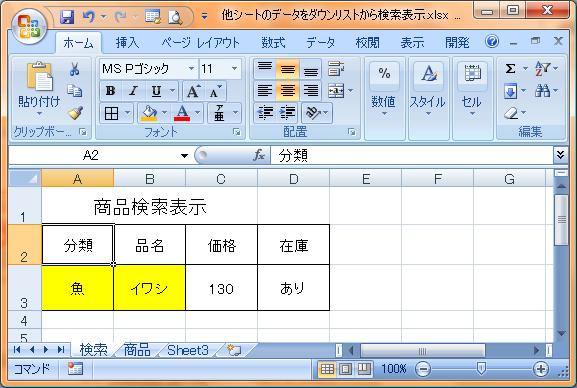Click the 貼り付け paste button
Viewport: 577px width, 388px height.
point(39,89)
